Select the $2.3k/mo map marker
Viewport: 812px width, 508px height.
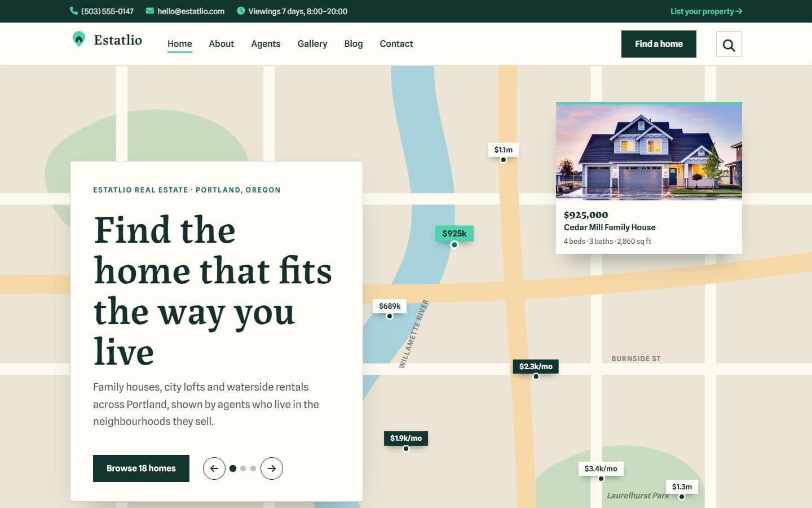(536, 366)
